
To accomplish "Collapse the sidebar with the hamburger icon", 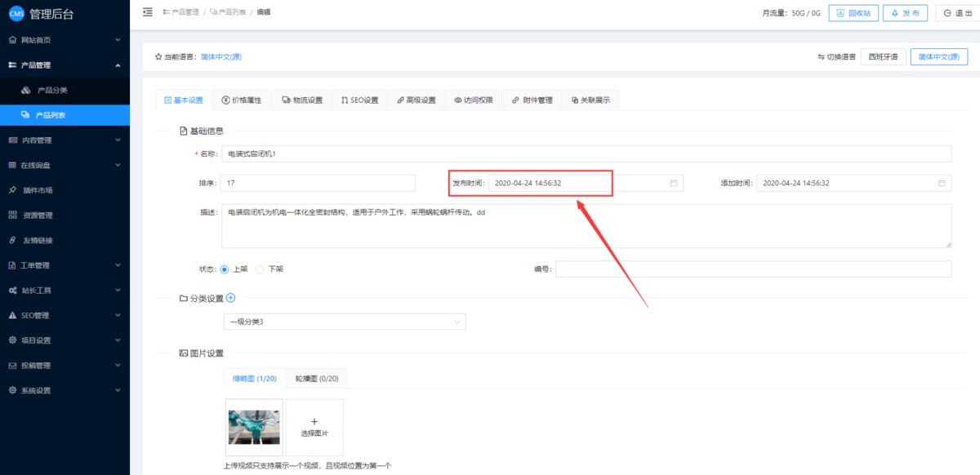I will (x=147, y=12).
